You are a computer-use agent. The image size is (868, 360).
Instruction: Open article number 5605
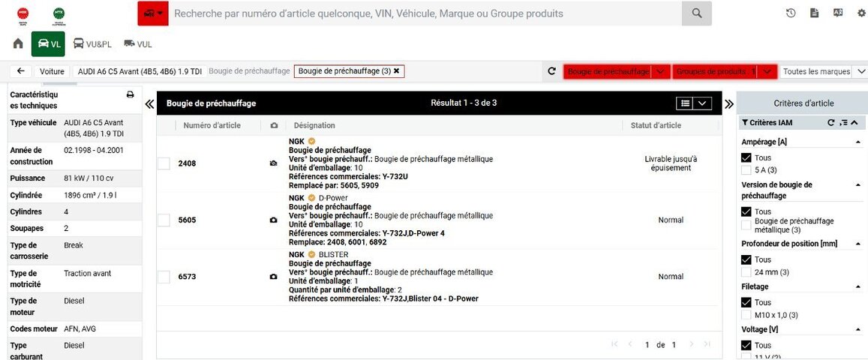point(187,220)
